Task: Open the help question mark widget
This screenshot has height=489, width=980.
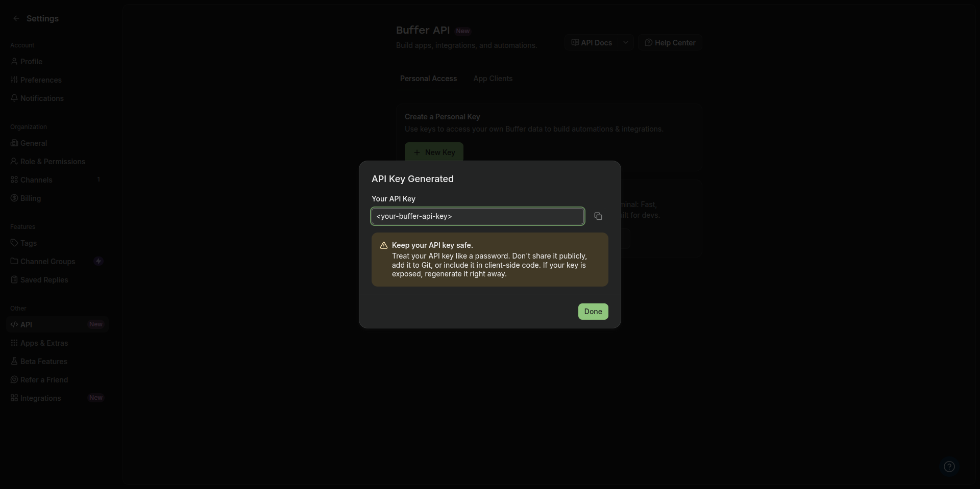Action: coord(949,467)
